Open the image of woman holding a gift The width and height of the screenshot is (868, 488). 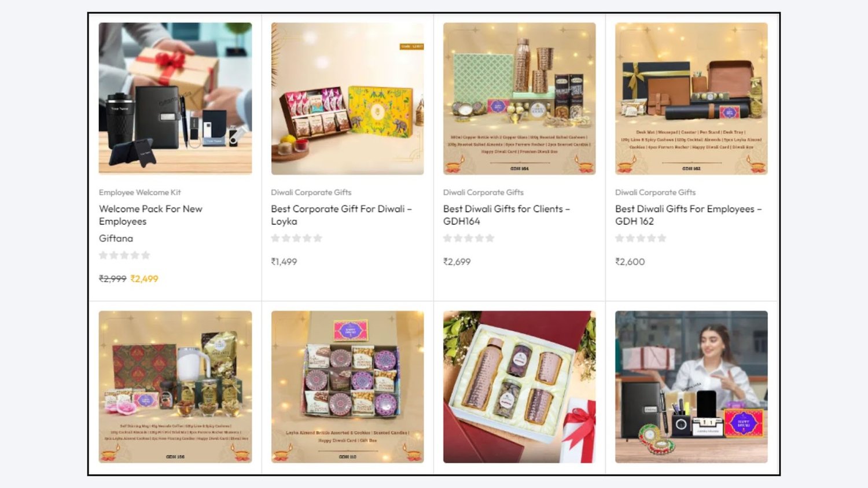click(692, 387)
